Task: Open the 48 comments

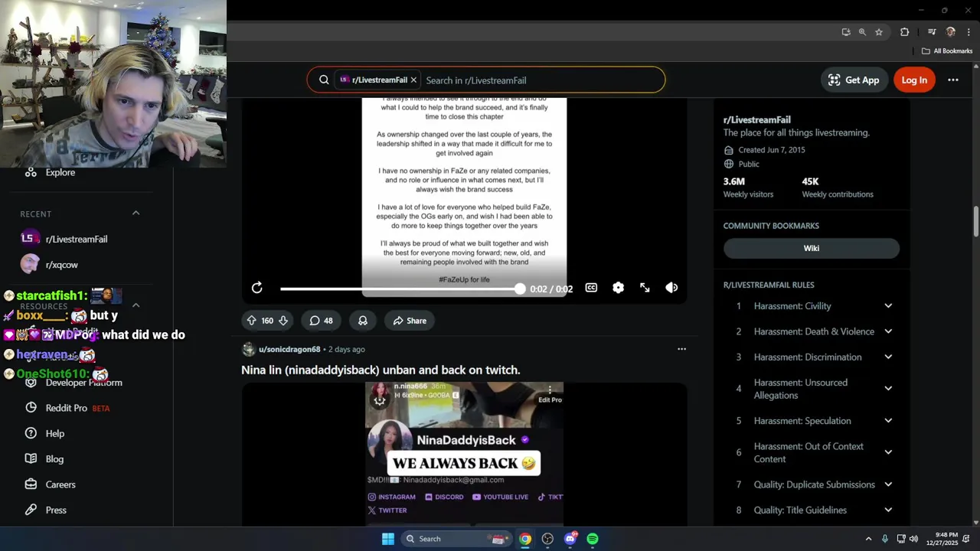Action: point(321,321)
